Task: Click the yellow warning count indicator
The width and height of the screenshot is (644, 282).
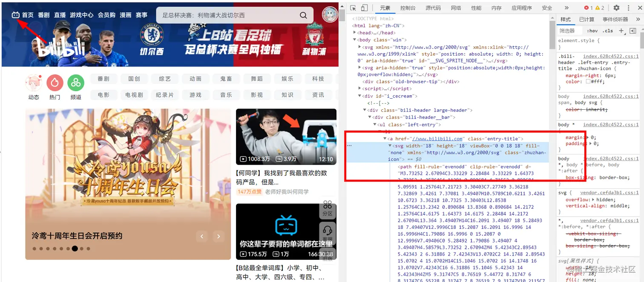Action: [600, 8]
